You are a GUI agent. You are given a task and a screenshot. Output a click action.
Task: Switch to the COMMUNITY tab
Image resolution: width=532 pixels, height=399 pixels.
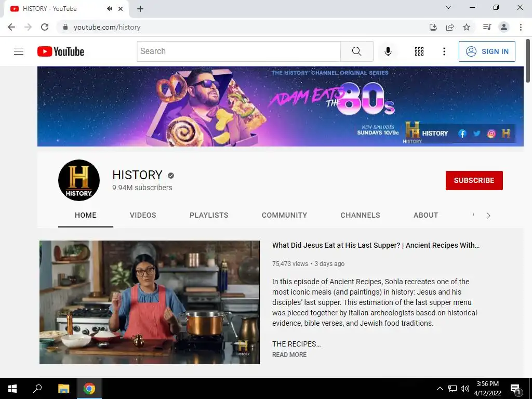pos(284,215)
